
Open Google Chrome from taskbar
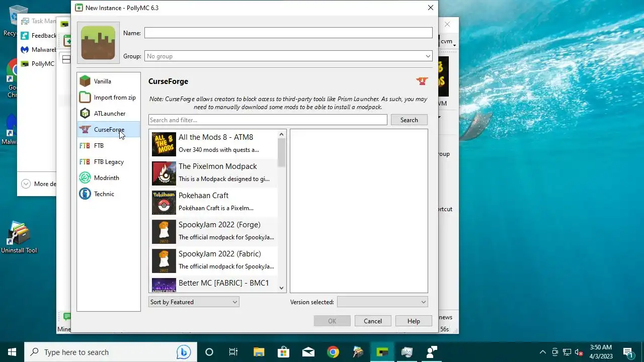pyautogui.click(x=333, y=352)
